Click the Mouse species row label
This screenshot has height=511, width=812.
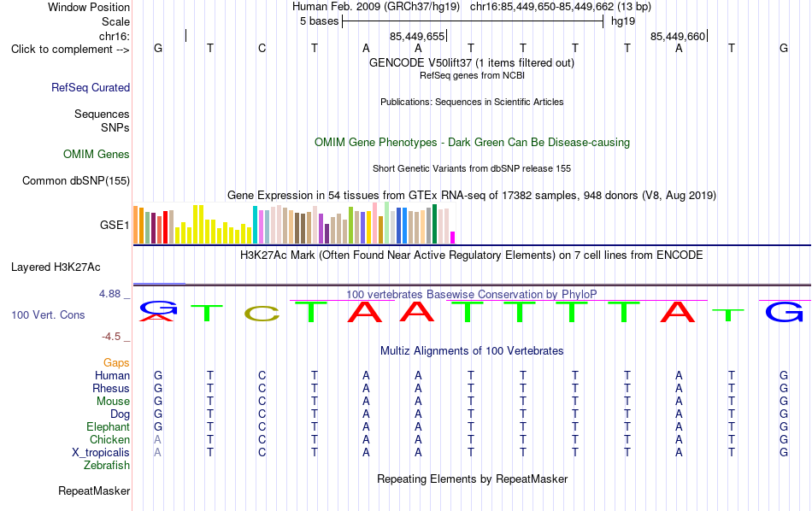click(114, 402)
